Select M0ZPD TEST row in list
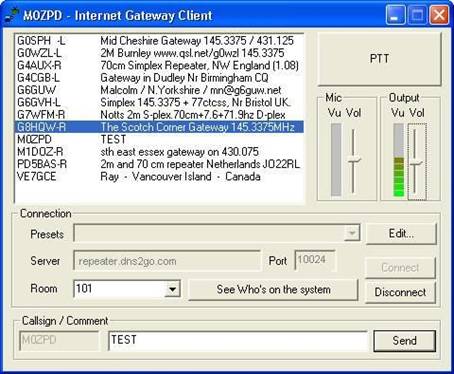Viewport: 454px width, 374px height. tap(159, 139)
